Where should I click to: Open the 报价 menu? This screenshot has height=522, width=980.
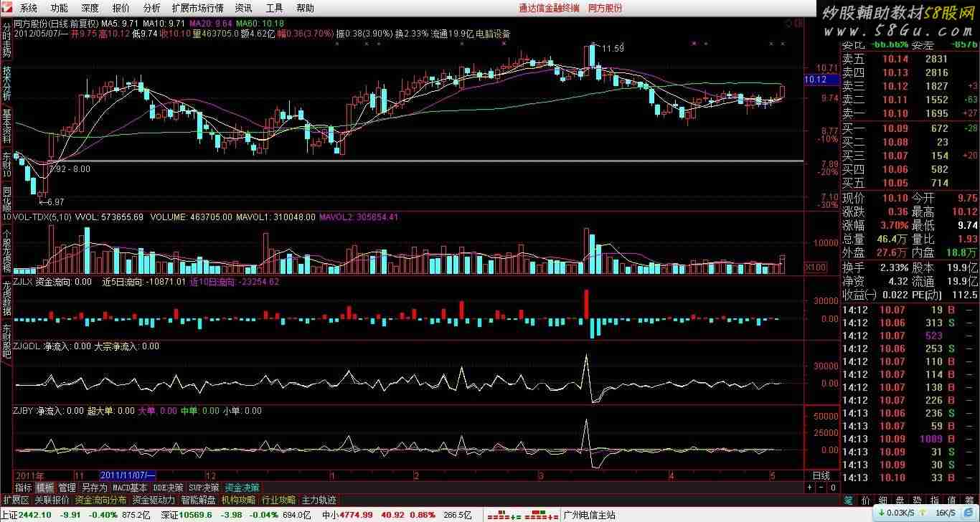tap(121, 9)
